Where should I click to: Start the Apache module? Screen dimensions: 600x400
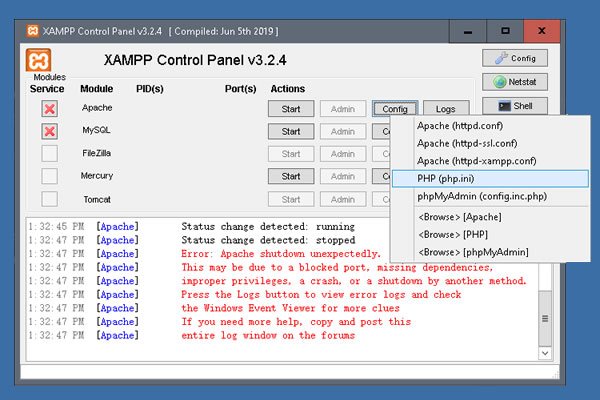[x=291, y=109]
